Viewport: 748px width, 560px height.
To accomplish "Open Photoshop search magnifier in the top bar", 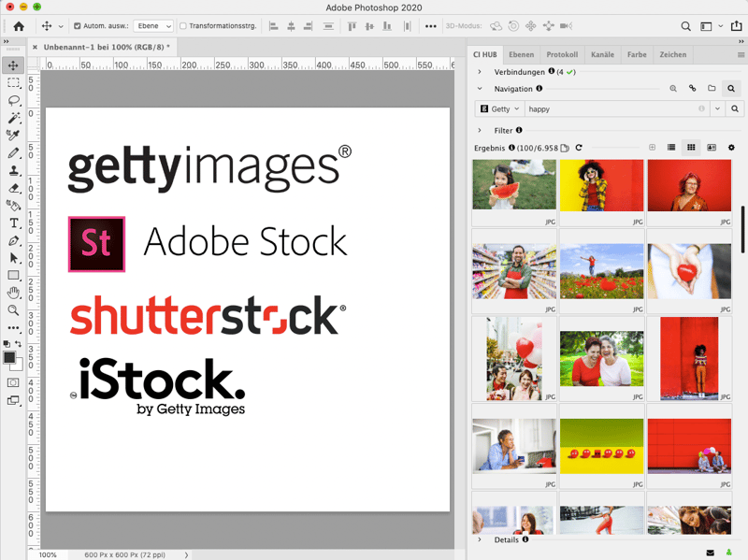I will coord(685,26).
